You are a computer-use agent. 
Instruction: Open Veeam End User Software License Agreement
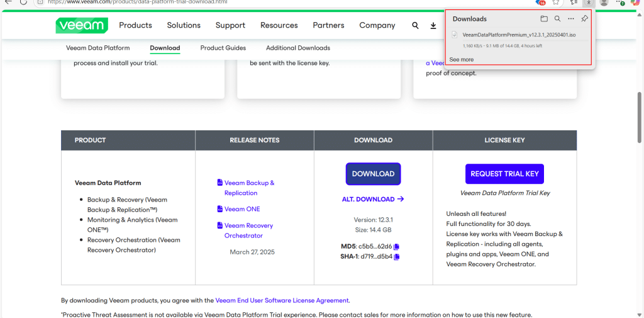282,300
